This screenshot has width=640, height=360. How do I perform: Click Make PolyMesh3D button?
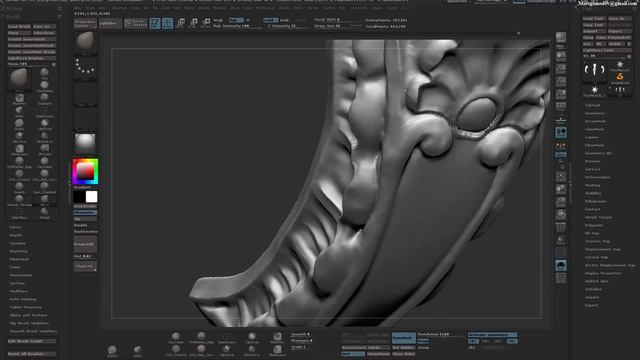(613, 38)
